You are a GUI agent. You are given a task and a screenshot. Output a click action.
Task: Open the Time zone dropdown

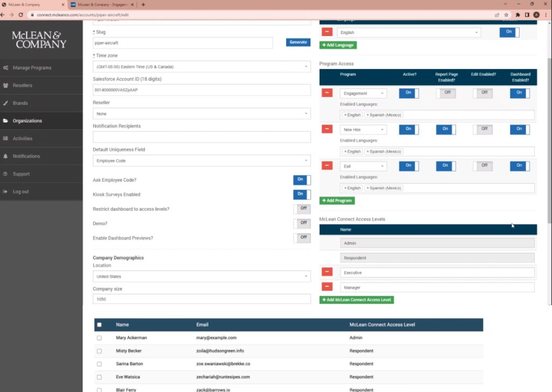[x=202, y=66]
